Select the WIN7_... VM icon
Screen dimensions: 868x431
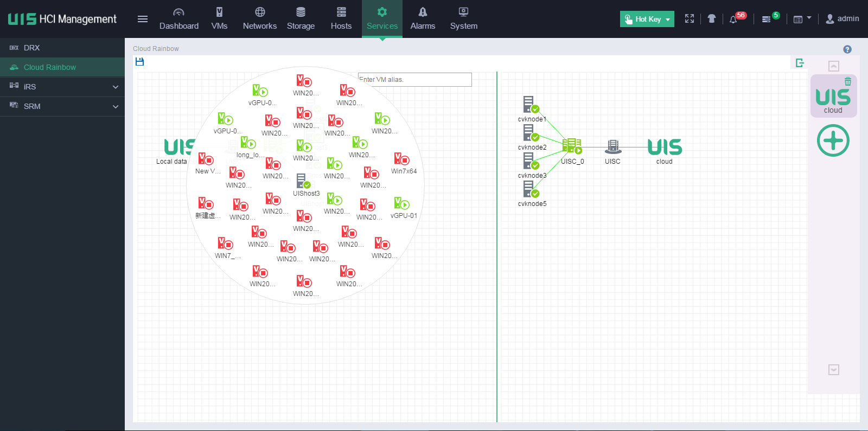pos(225,243)
